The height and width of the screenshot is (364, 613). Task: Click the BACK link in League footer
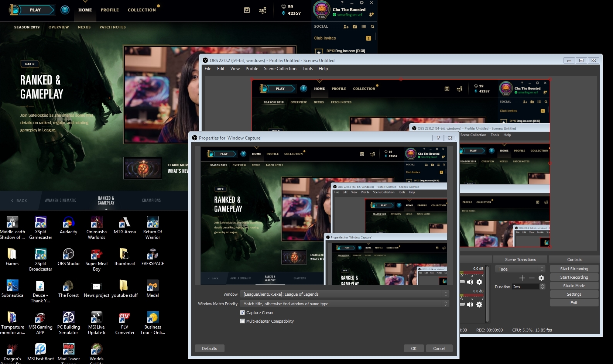point(19,201)
